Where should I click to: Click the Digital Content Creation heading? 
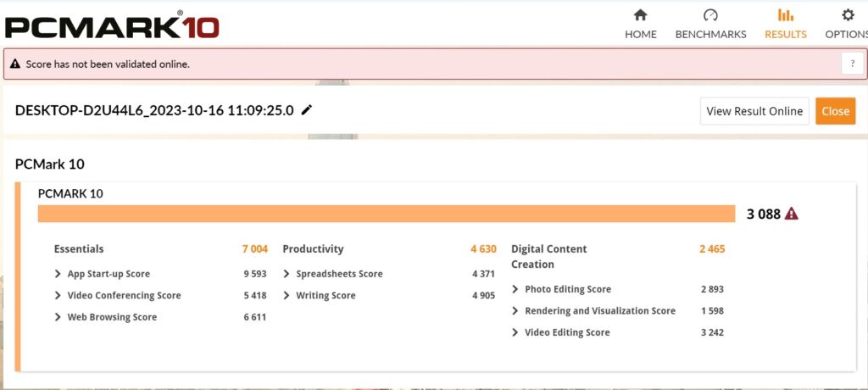point(548,257)
